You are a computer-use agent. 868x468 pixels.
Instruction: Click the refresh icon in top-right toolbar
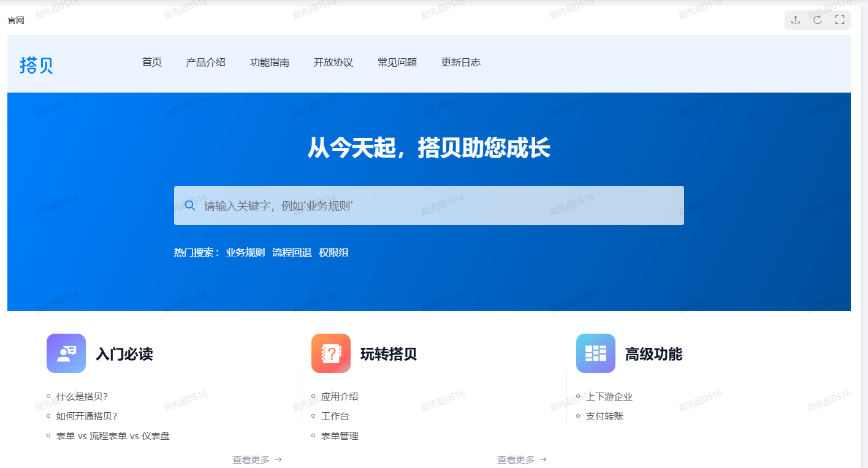tap(817, 20)
